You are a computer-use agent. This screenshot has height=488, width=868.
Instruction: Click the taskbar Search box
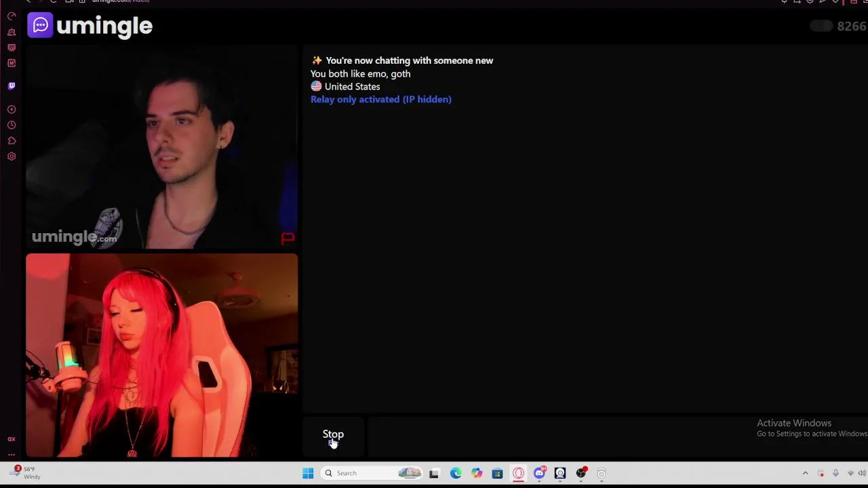pyautogui.click(x=372, y=473)
